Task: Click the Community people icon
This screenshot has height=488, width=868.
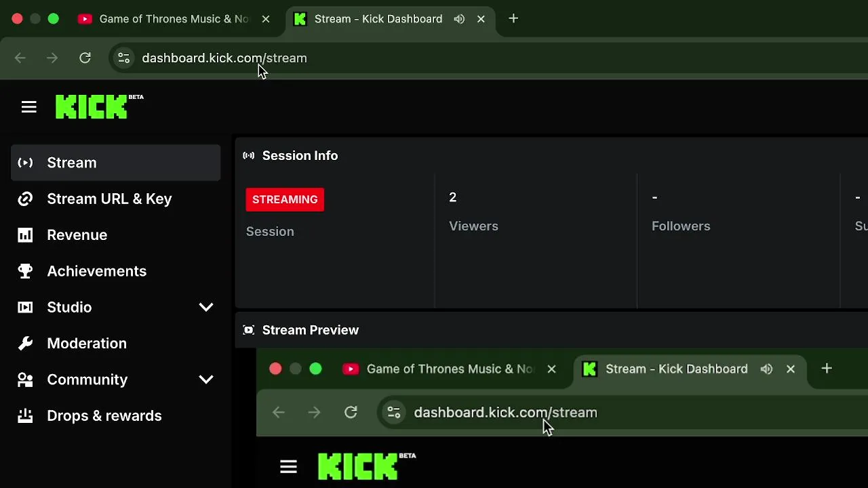Action: (x=25, y=380)
